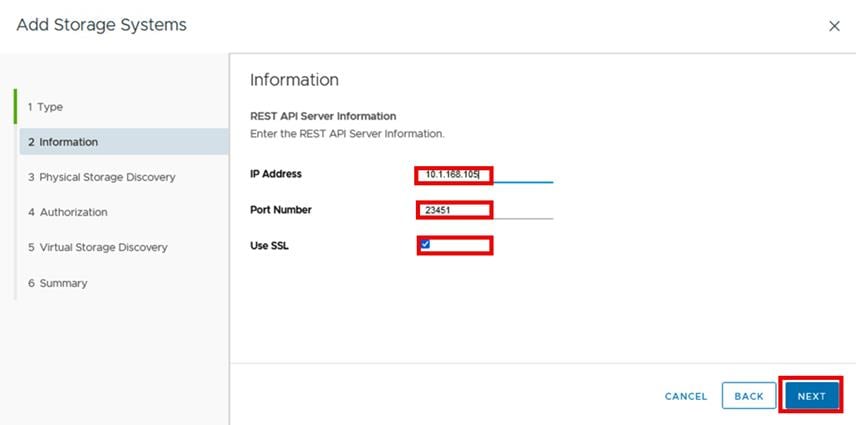Proceed with the Next button
Image resolution: width=856 pixels, height=425 pixels.
[x=811, y=396]
